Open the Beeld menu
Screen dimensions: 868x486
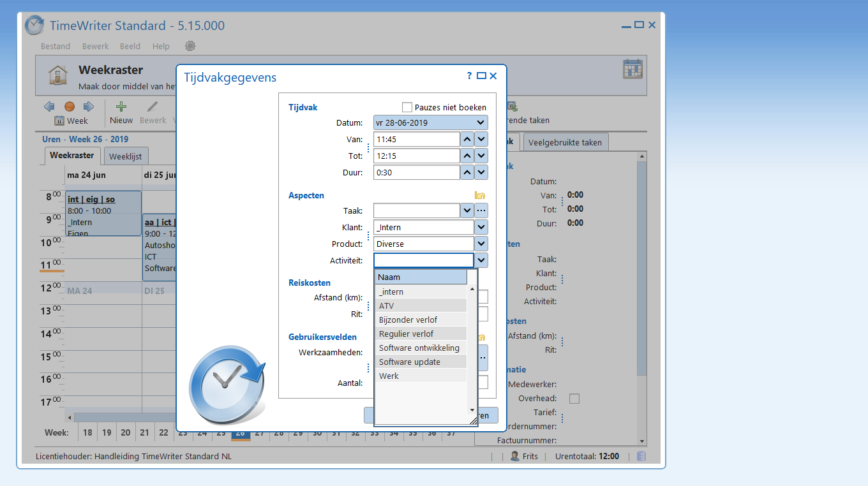tap(130, 46)
